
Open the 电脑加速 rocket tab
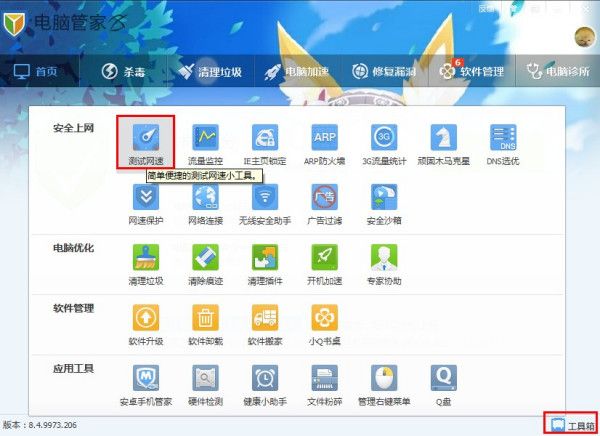[297, 72]
